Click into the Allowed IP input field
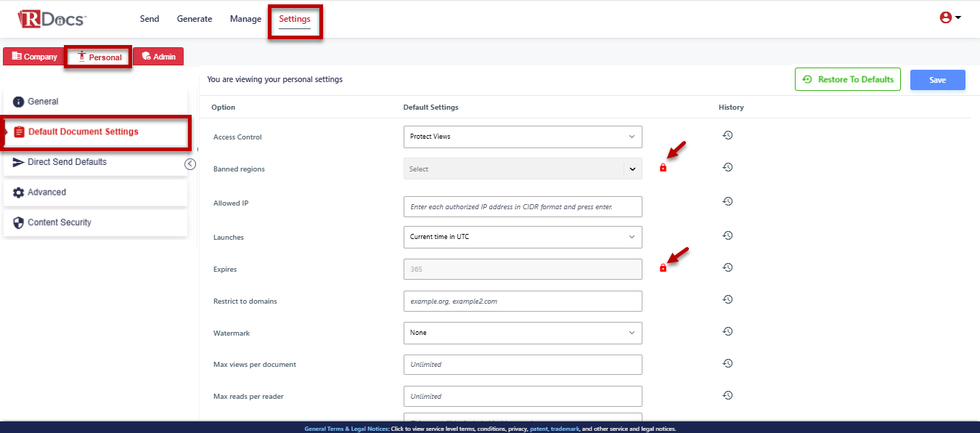This screenshot has width=980, height=433. [x=522, y=206]
